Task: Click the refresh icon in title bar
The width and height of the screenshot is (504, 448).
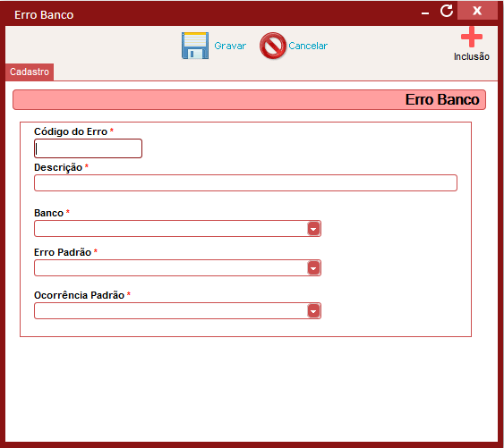Action: click(x=447, y=11)
